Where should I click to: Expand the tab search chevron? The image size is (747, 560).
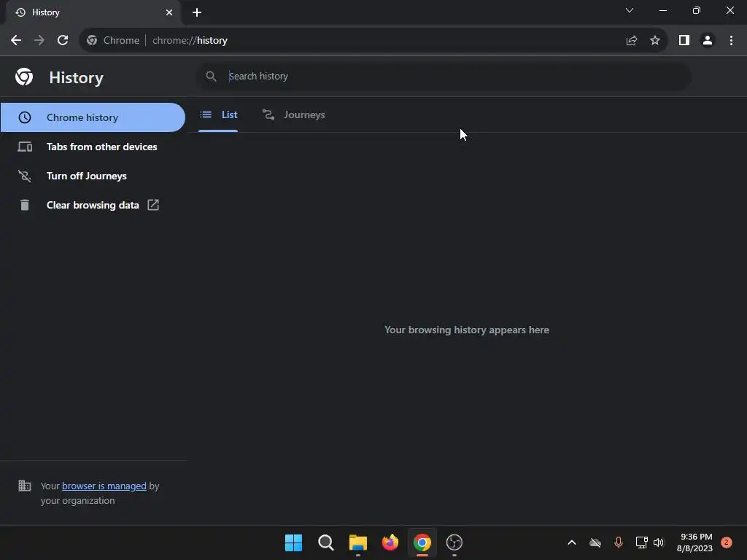(x=630, y=10)
